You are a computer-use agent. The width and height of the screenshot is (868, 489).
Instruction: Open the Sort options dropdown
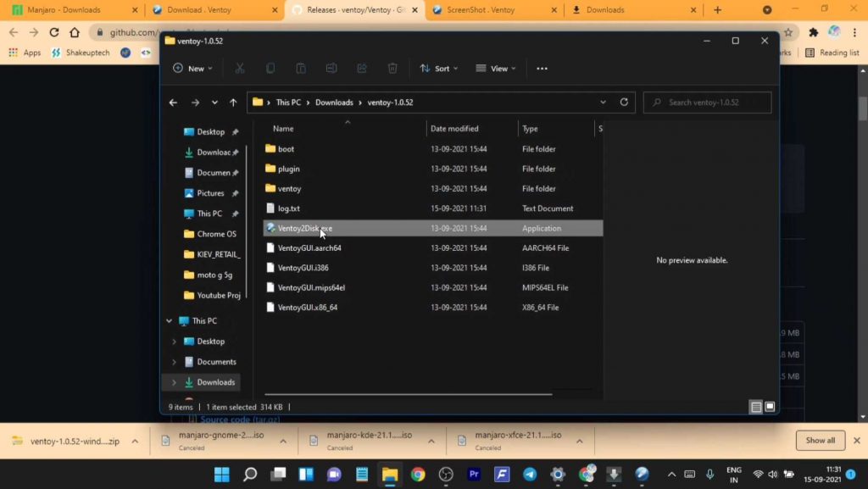pyautogui.click(x=438, y=69)
